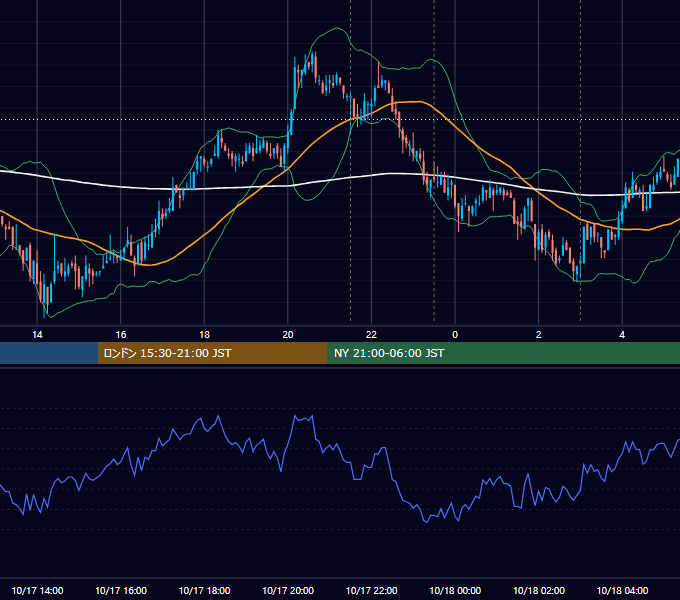This screenshot has width=680, height=600.
Task: Click the 10/17 18:00 date label
Action: 204,590
